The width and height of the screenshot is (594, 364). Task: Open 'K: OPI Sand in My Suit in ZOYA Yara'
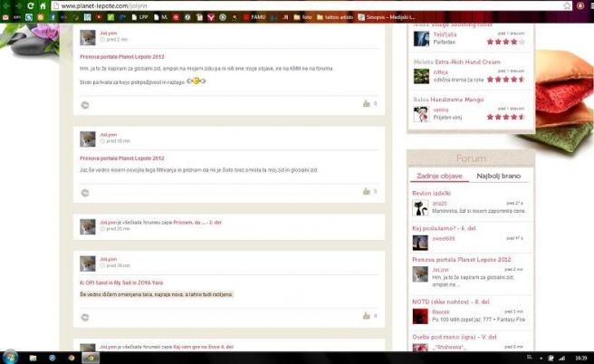pyautogui.click(x=121, y=283)
